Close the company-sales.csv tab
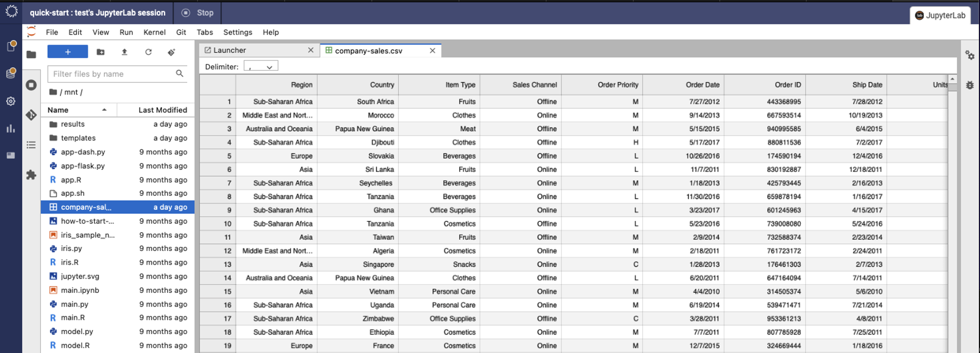 tap(432, 51)
